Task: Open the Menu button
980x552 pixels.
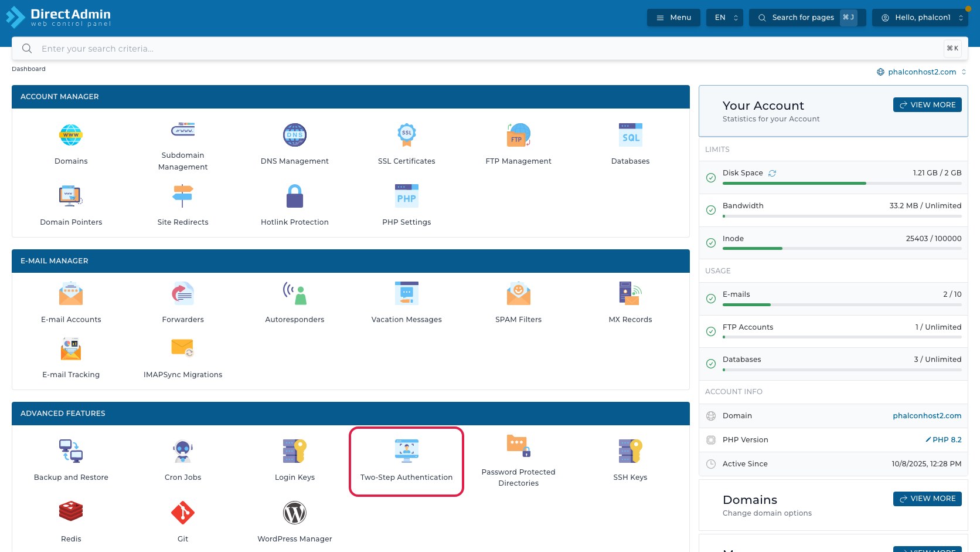Action: tap(673, 18)
